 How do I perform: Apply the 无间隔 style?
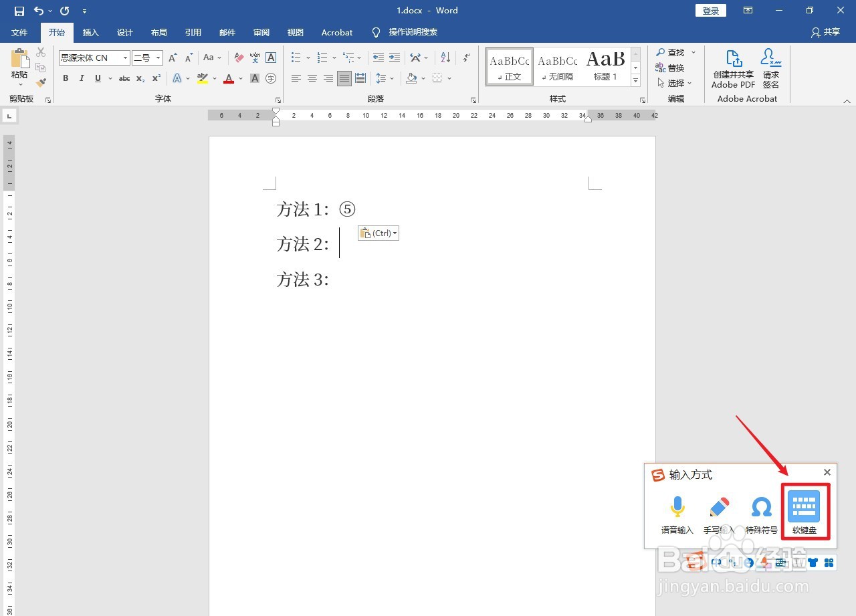pos(557,66)
